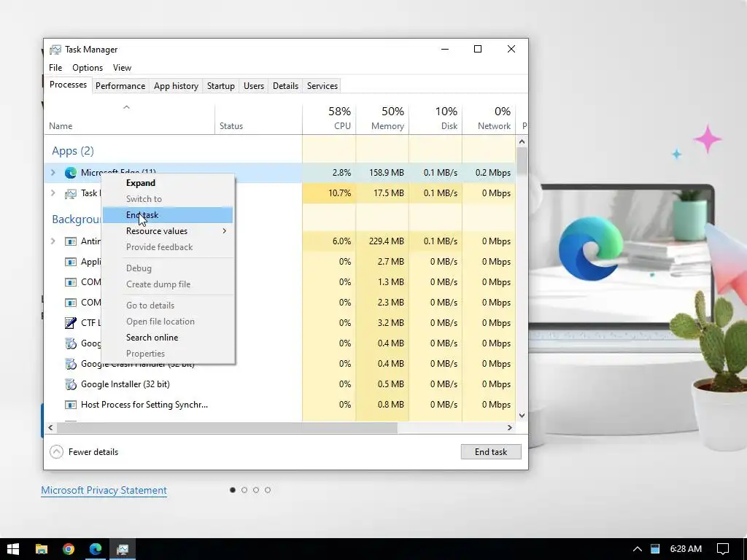Open the Users tab
This screenshot has width=747, height=560.
pyautogui.click(x=253, y=86)
